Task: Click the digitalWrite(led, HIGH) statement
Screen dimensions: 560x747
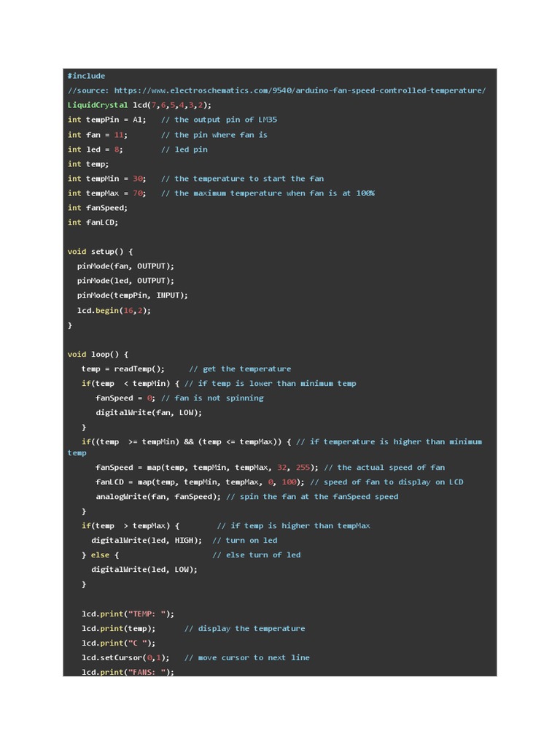Action: 146,541
